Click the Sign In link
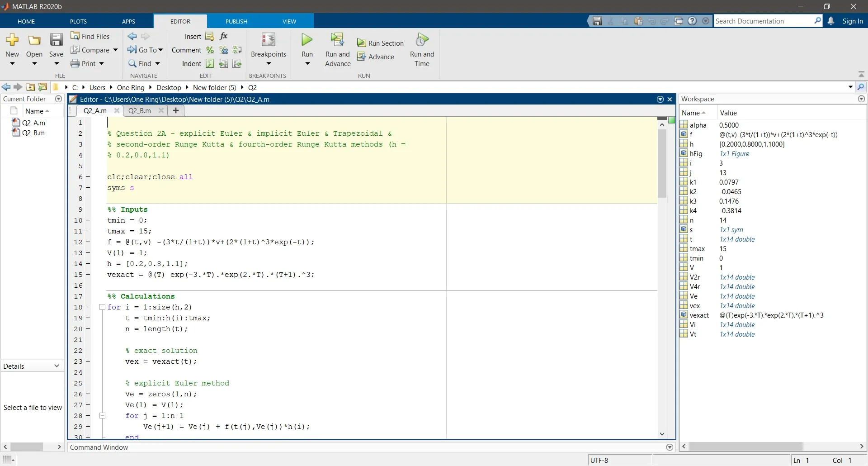868x466 pixels. pyautogui.click(x=852, y=21)
